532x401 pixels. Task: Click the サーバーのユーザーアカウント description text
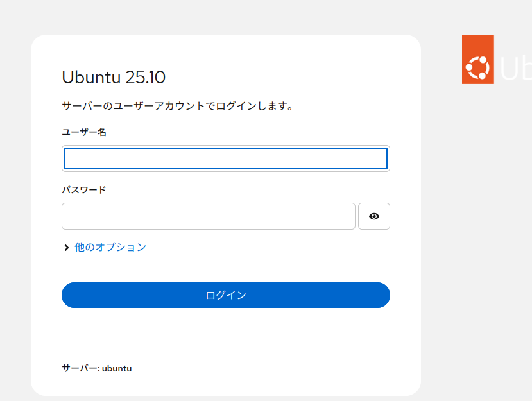click(178, 106)
